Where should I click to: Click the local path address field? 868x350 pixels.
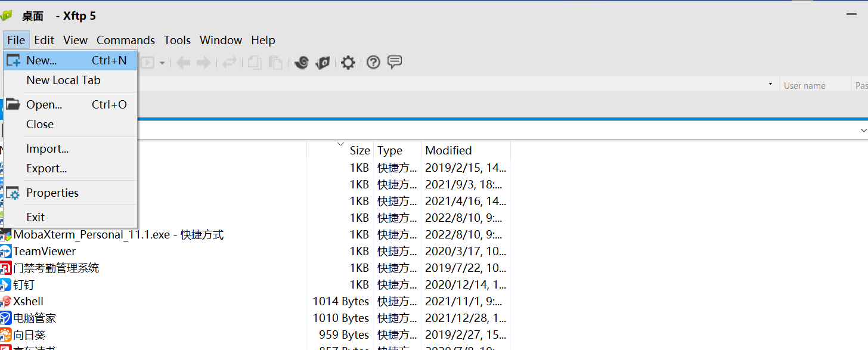498,130
